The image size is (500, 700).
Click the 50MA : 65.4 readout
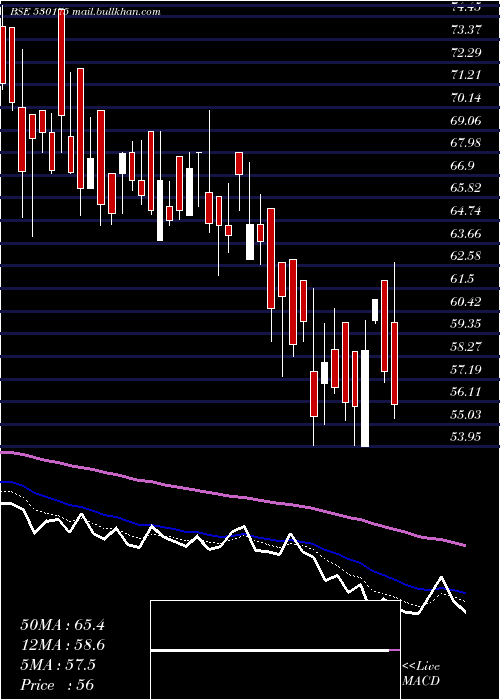tap(62, 625)
